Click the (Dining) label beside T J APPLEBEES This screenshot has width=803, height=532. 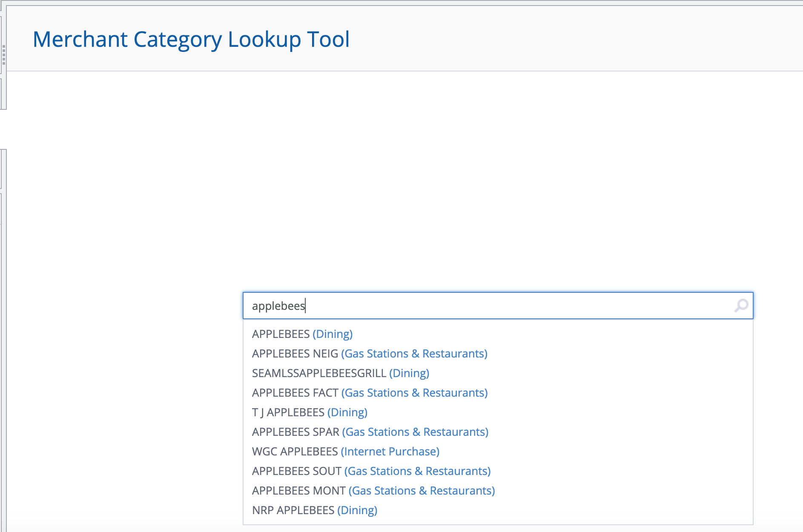click(347, 412)
